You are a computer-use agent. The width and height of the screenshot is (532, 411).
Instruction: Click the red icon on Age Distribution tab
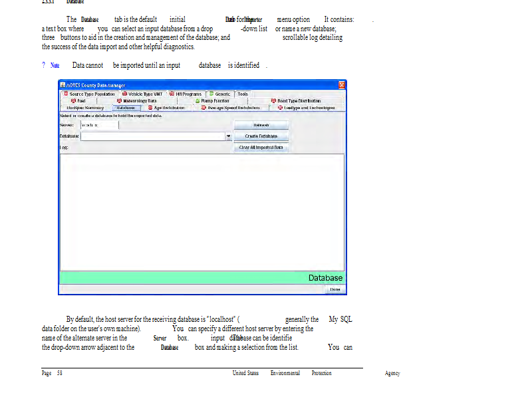[150, 107]
